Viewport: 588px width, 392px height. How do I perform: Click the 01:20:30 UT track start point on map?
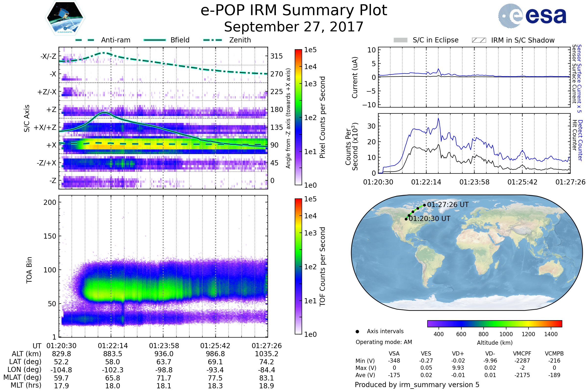[406, 219]
